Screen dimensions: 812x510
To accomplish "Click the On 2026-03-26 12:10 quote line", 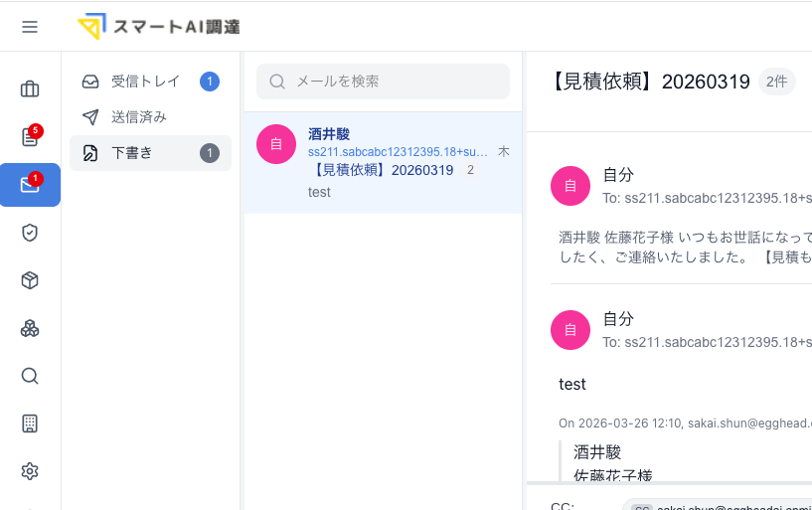I will click(685, 424).
